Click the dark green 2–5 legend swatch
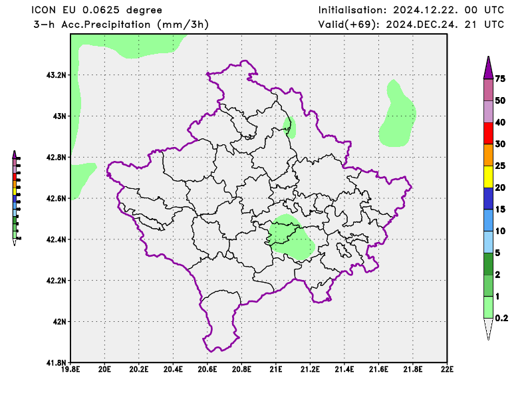This screenshot has width=532, height=411. [488, 264]
